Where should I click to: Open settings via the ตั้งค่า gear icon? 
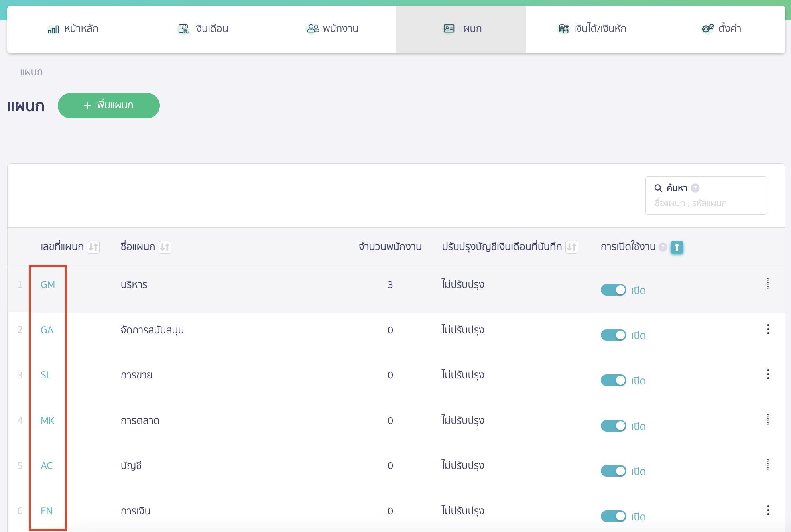click(x=707, y=28)
